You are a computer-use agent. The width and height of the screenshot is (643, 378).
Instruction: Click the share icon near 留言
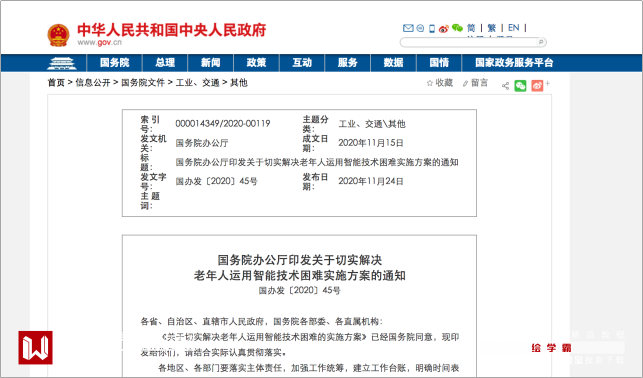(x=505, y=86)
